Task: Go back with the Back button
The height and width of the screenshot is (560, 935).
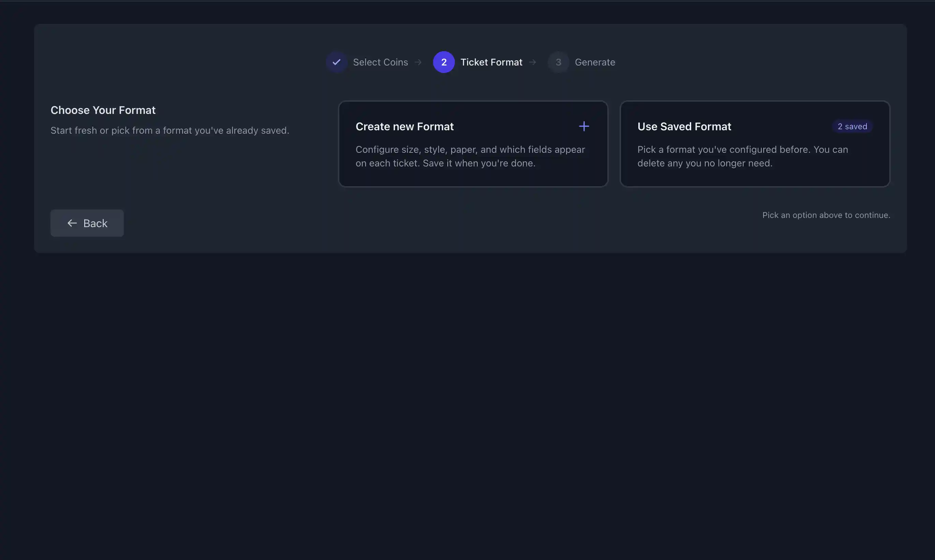Action: click(87, 223)
